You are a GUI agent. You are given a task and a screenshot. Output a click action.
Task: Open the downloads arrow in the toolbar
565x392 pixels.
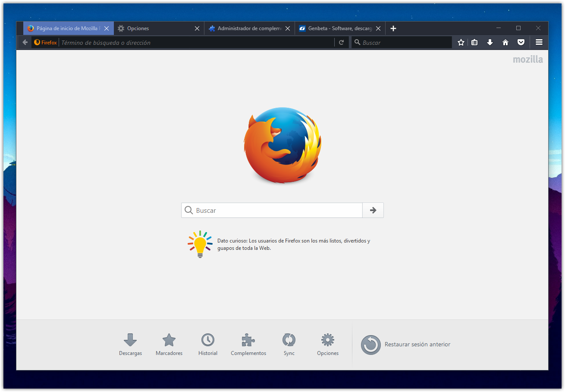click(x=490, y=42)
